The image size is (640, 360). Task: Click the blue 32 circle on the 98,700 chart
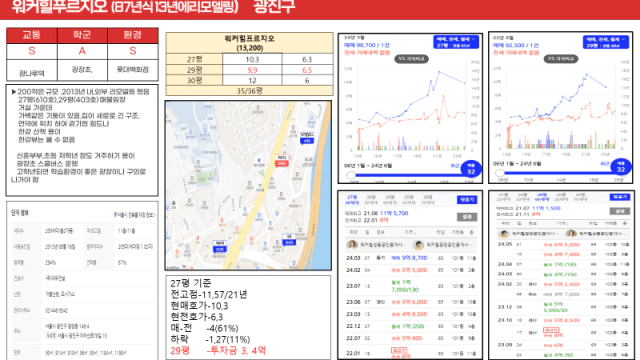[x=471, y=169]
